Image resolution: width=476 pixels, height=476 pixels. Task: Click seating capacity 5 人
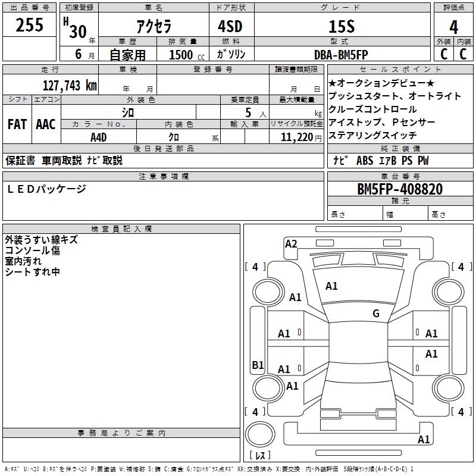(x=256, y=112)
